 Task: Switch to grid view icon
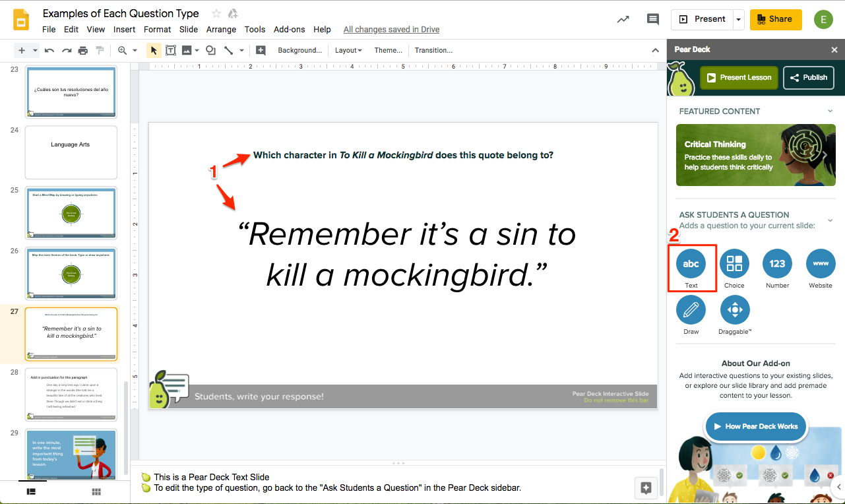96,491
